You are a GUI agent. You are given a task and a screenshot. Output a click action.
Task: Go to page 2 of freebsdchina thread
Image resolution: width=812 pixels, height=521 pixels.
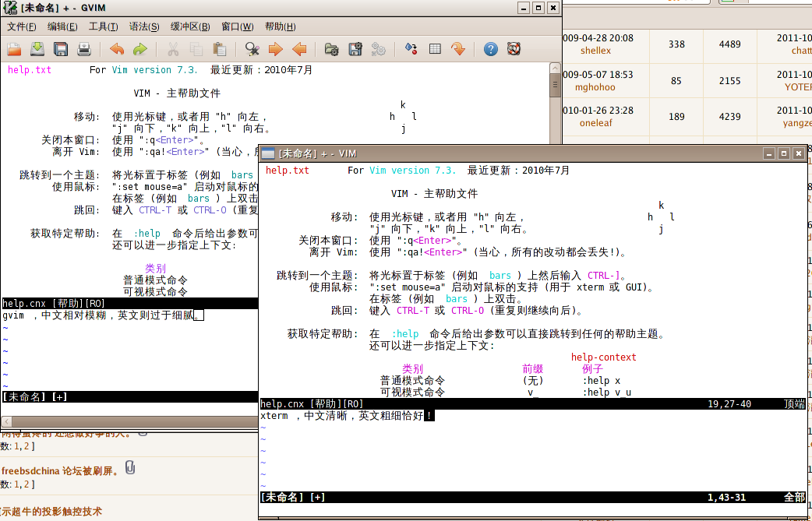point(26,484)
